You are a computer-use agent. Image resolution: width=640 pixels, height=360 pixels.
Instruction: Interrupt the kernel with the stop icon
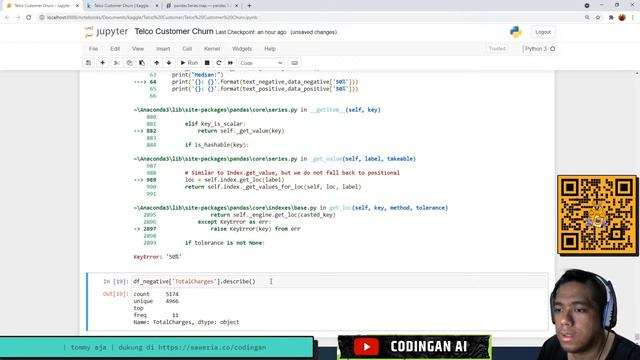[207, 63]
